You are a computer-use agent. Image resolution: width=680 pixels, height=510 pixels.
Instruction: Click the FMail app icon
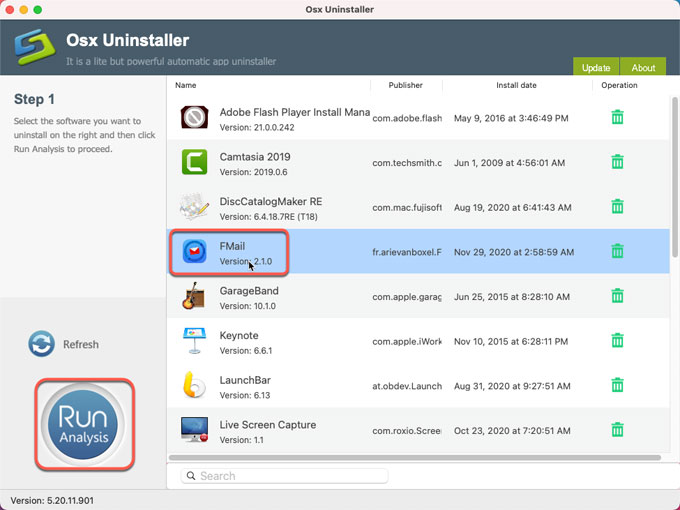pyautogui.click(x=194, y=251)
